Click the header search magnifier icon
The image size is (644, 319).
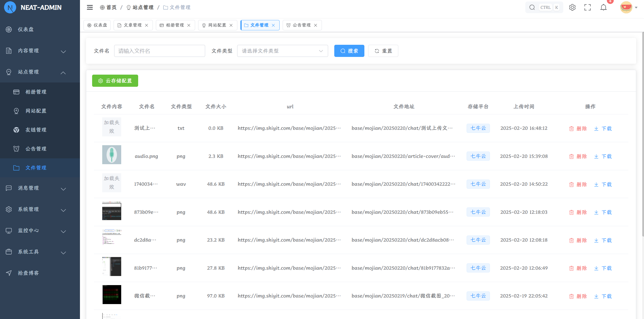coord(532,7)
